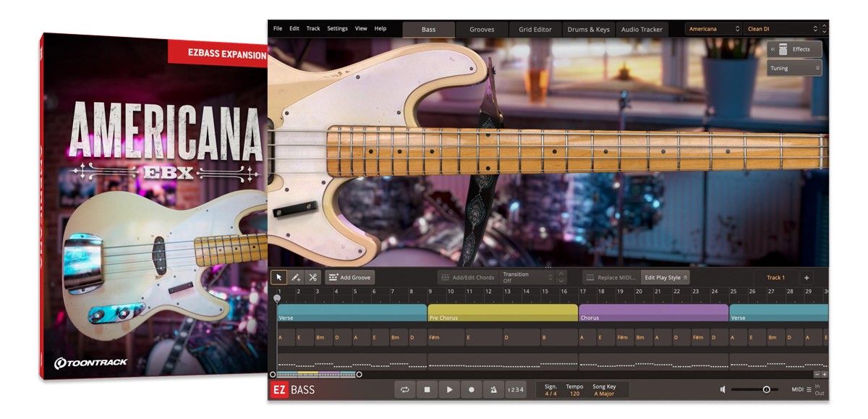Select the arrow pointer tool
868x419 pixels.
pyautogui.click(x=278, y=277)
